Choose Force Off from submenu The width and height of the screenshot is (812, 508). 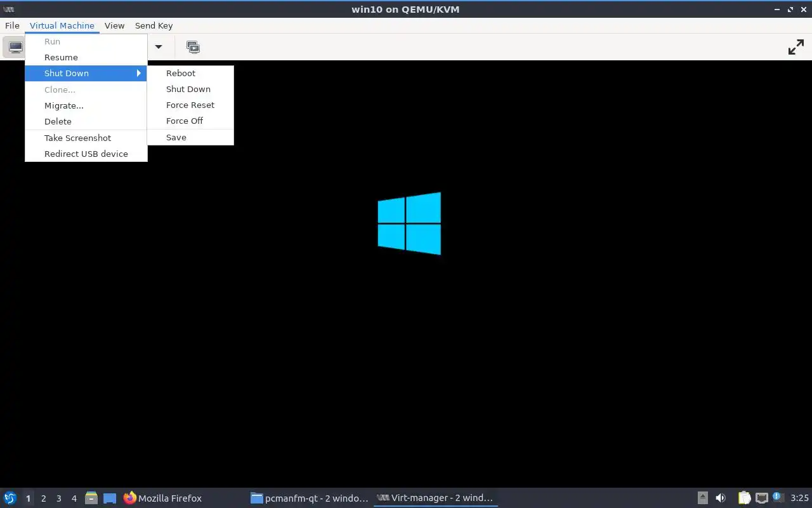pyautogui.click(x=190, y=121)
